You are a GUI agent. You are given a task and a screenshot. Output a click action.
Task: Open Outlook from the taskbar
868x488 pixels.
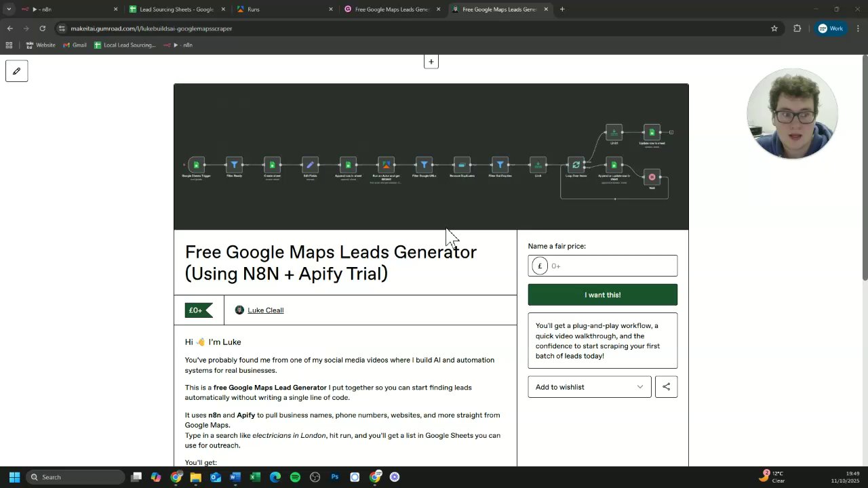[x=216, y=477]
